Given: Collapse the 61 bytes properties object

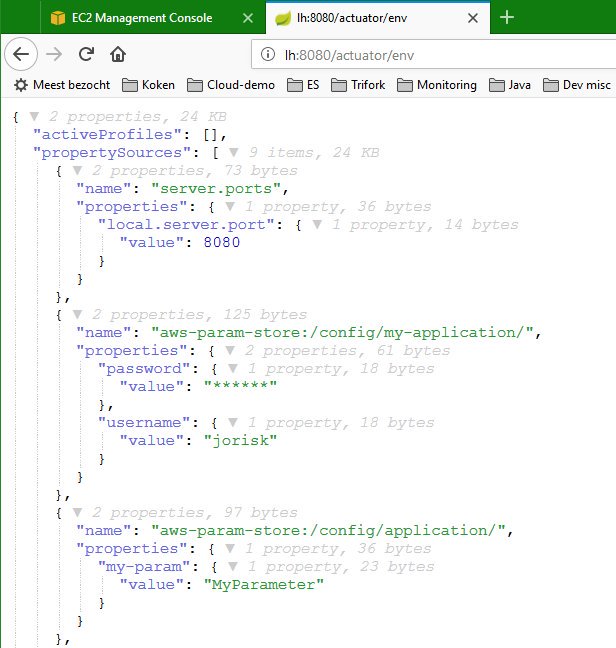Looking at the screenshot, I should (x=230, y=351).
